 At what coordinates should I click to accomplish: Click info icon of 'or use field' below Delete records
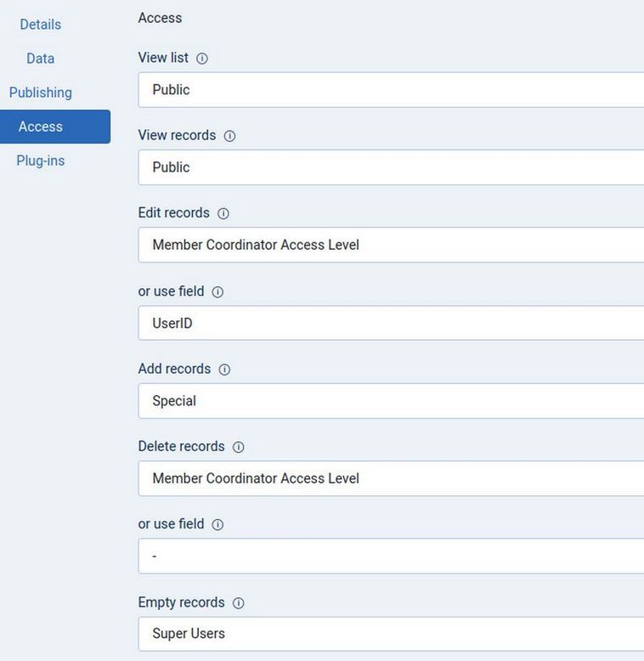[x=217, y=525]
